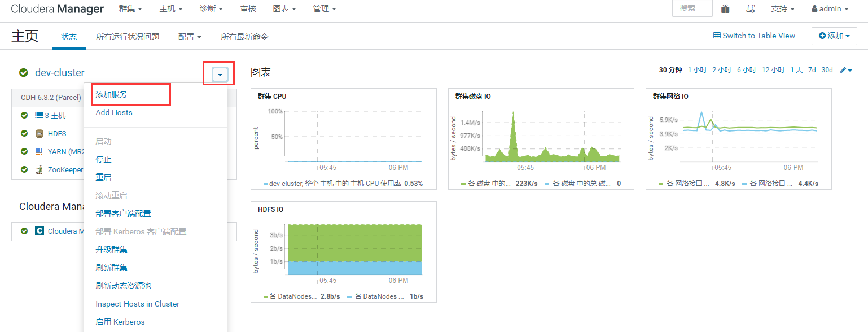Click the YARN service icon
Viewport: 868px width, 332px height.
click(x=40, y=151)
